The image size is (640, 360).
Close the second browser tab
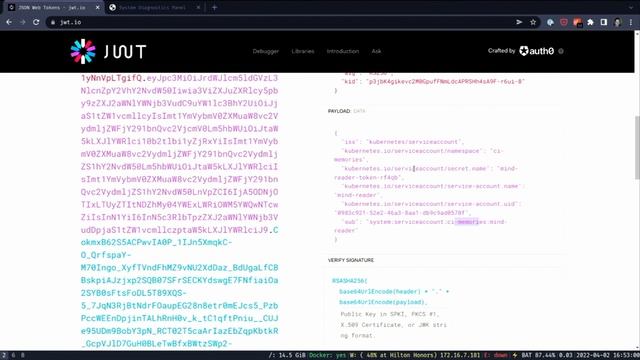(198, 7)
